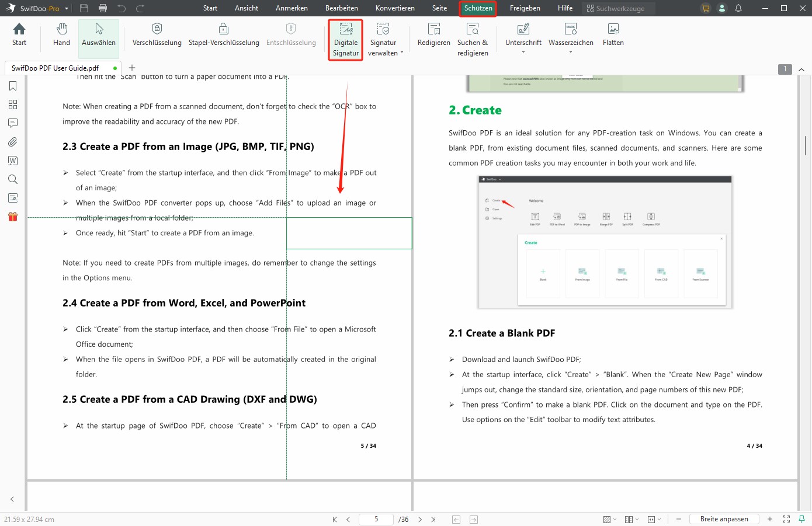Viewport: 812px width, 526px height.
Task: Open the Bearbeiten menu tab
Action: 342,8
